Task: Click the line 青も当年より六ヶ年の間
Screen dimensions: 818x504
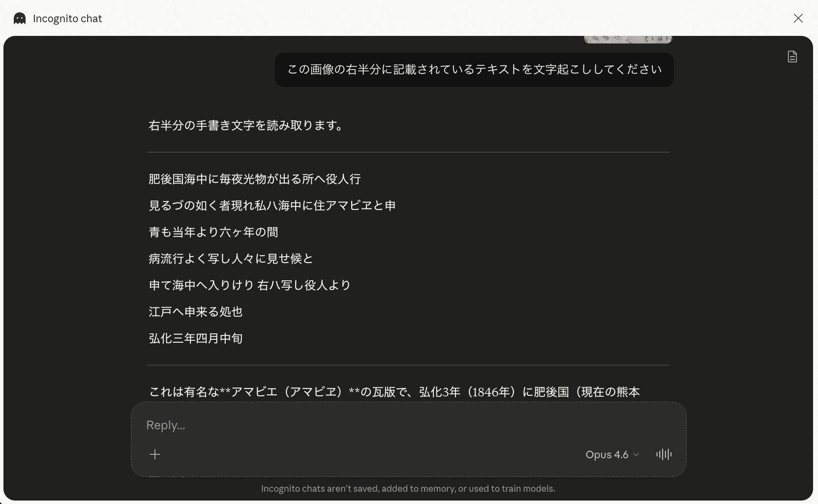Action: (213, 232)
